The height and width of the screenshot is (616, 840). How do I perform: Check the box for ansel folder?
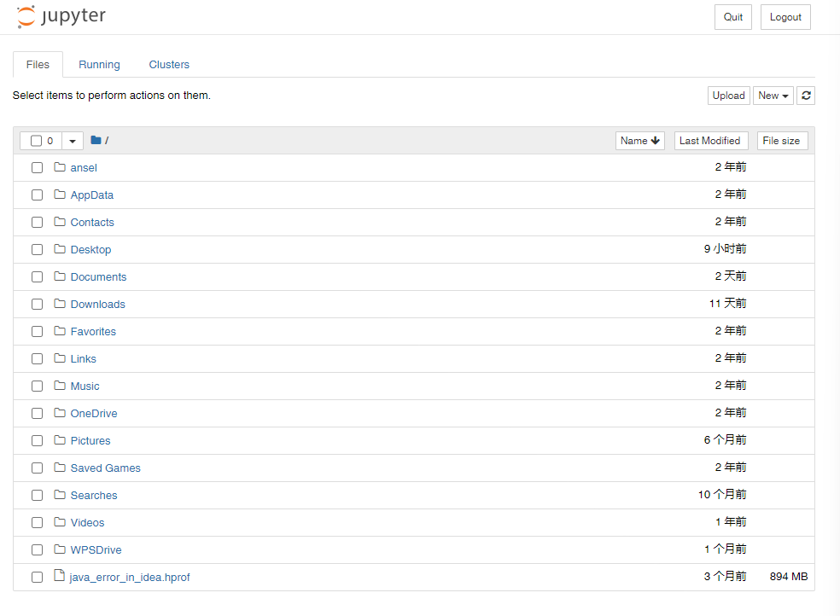37,167
